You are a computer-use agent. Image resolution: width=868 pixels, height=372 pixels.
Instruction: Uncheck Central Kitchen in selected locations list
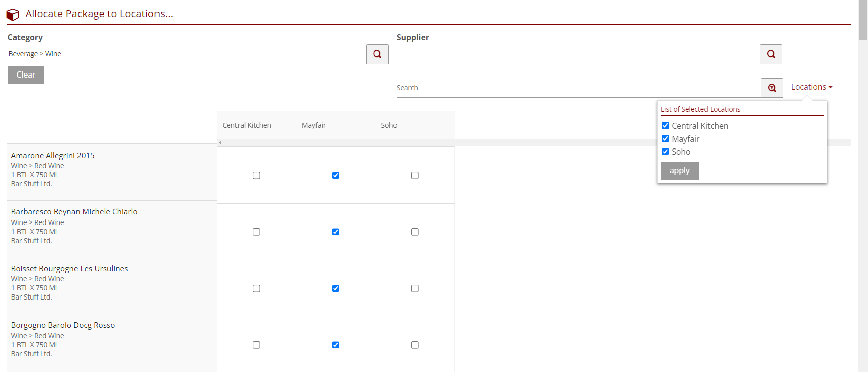coord(665,126)
